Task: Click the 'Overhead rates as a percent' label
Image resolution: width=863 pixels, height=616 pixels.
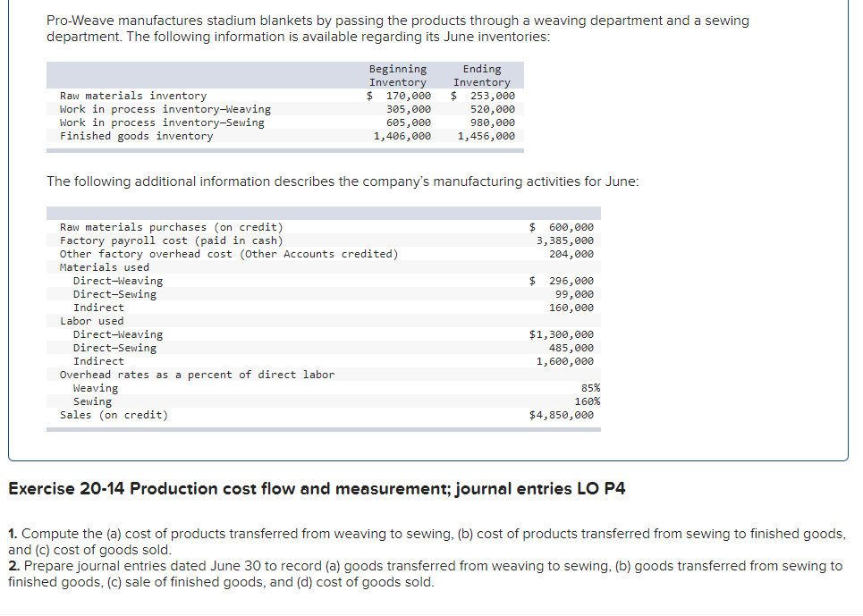Action: click(197, 375)
